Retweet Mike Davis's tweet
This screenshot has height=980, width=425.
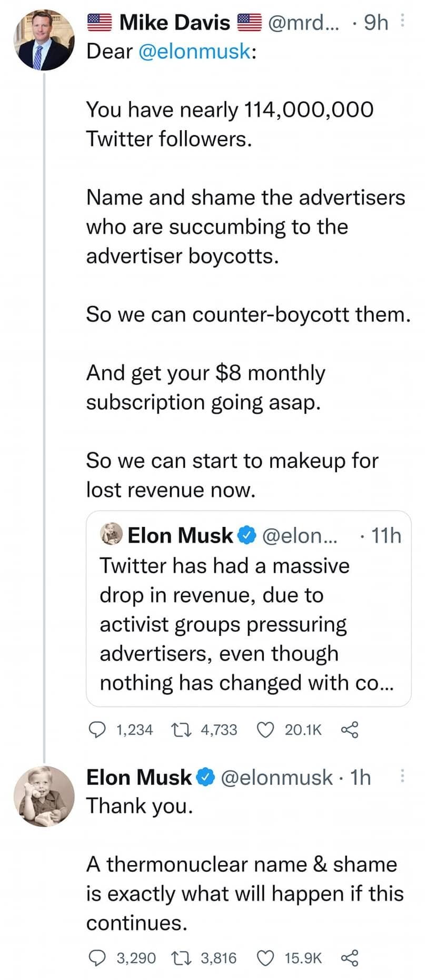(177, 730)
